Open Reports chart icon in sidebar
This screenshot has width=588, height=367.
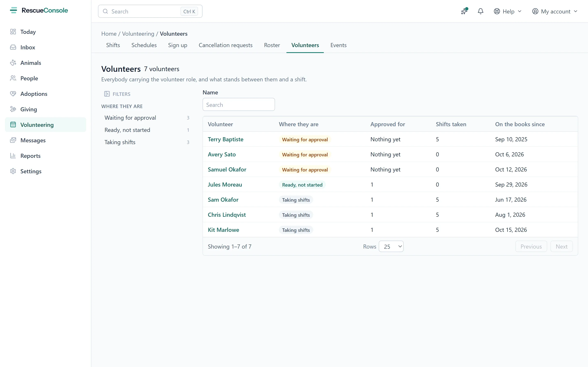coord(13,156)
